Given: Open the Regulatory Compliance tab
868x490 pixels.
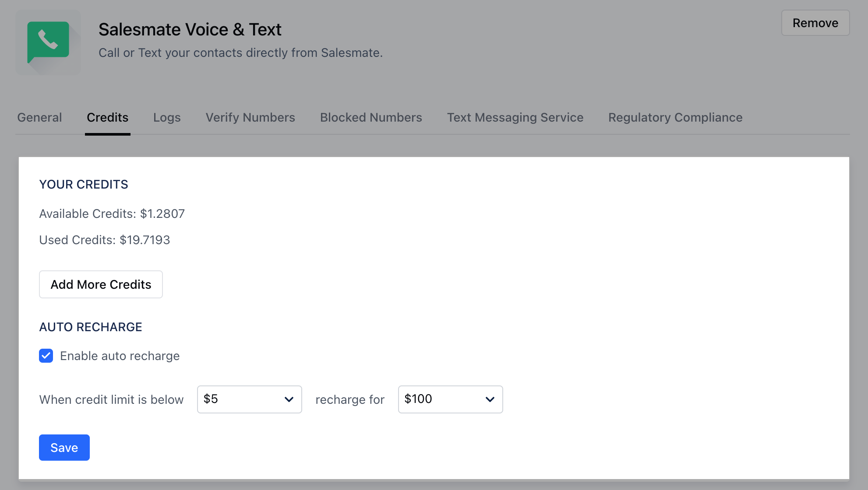Looking at the screenshot, I should click(x=675, y=117).
